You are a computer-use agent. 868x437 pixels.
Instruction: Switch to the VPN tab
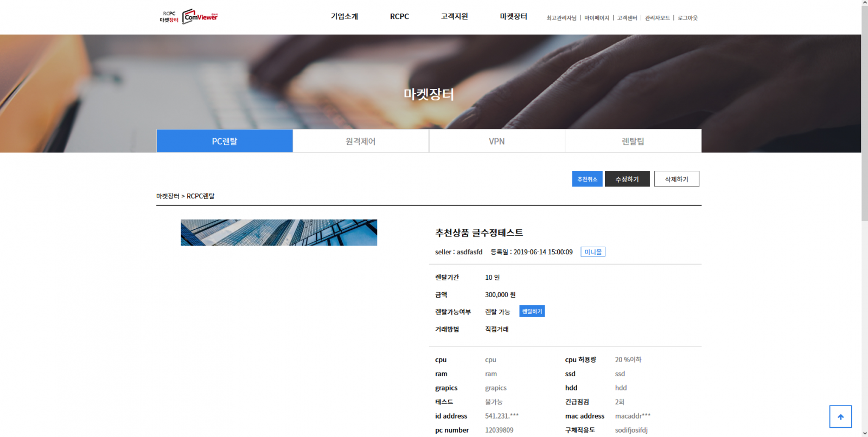pos(497,141)
